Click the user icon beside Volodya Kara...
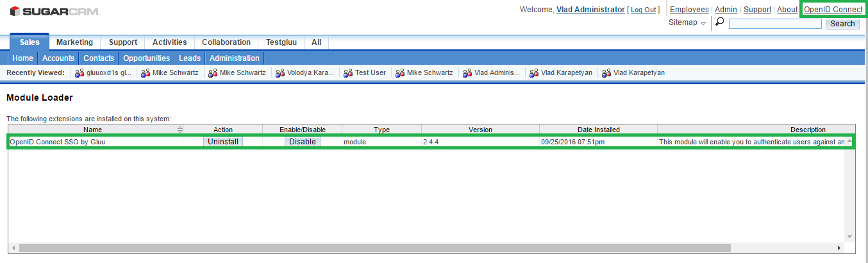Screen dimensions: 868x263 pos(280,73)
